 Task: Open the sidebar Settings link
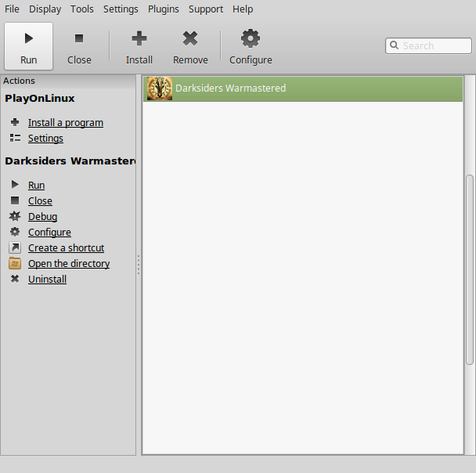tap(45, 139)
